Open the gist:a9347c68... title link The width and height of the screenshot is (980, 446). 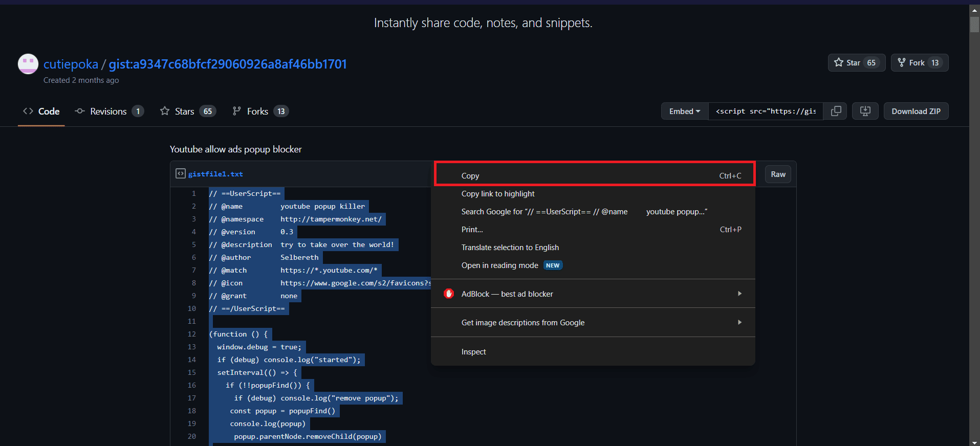pos(228,64)
